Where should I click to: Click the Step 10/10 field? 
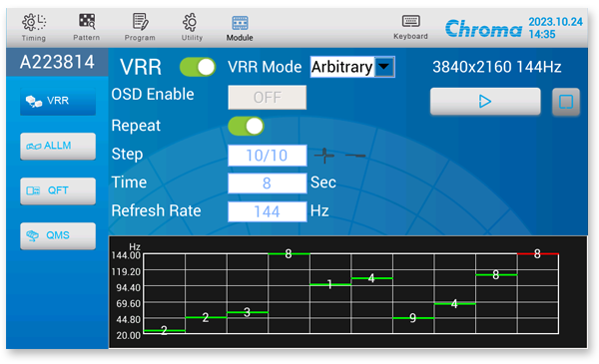pos(267,156)
